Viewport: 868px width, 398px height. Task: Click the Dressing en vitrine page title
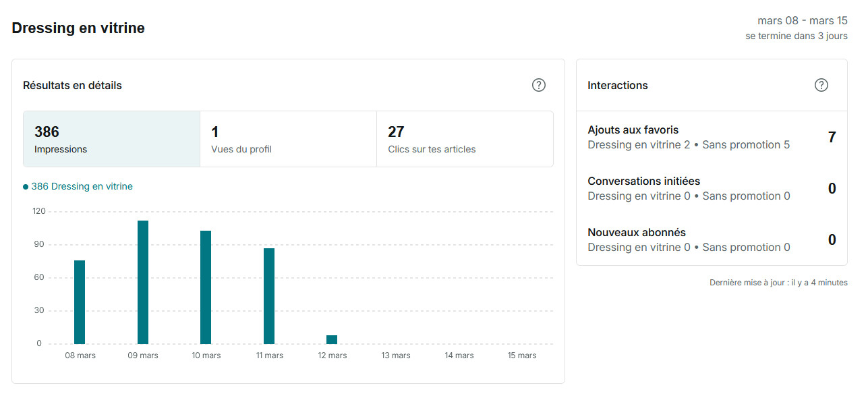tap(78, 28)
